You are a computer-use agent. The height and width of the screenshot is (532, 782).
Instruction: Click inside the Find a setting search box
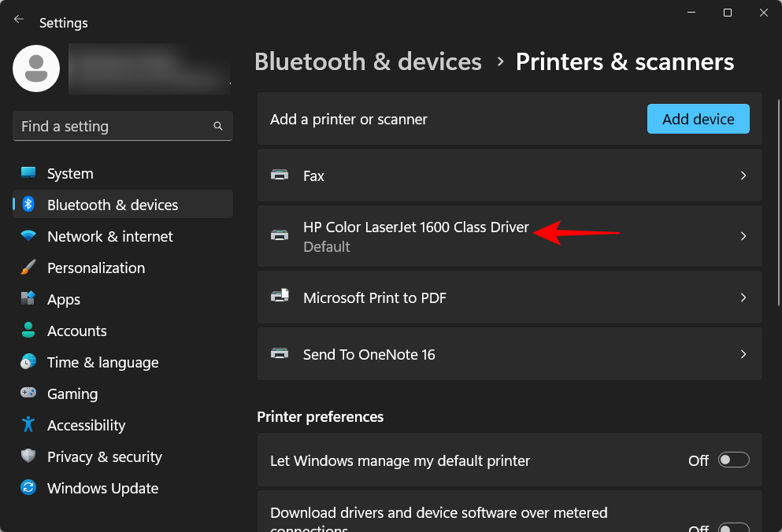click(x=122, y=126)
